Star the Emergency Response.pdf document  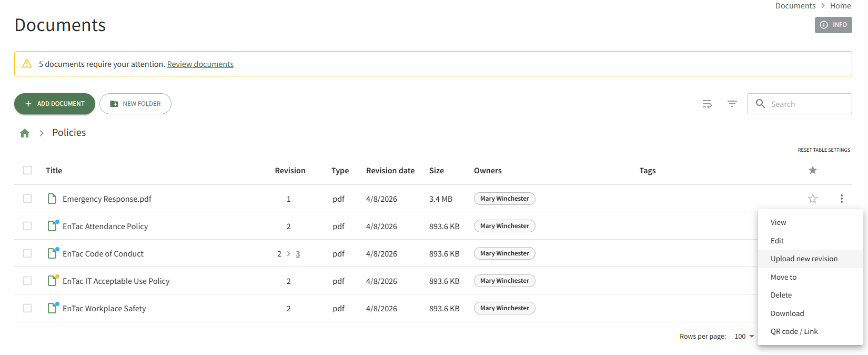(x=812, y=199)
